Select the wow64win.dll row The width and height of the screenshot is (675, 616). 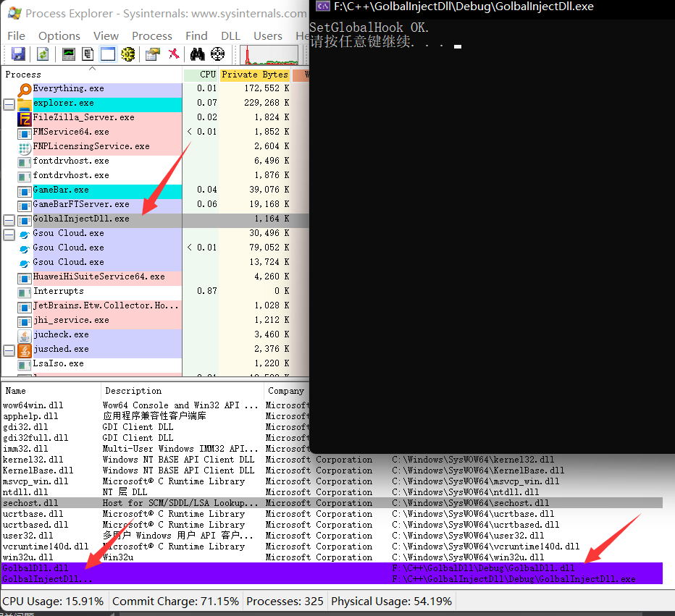tap(156, 405)
